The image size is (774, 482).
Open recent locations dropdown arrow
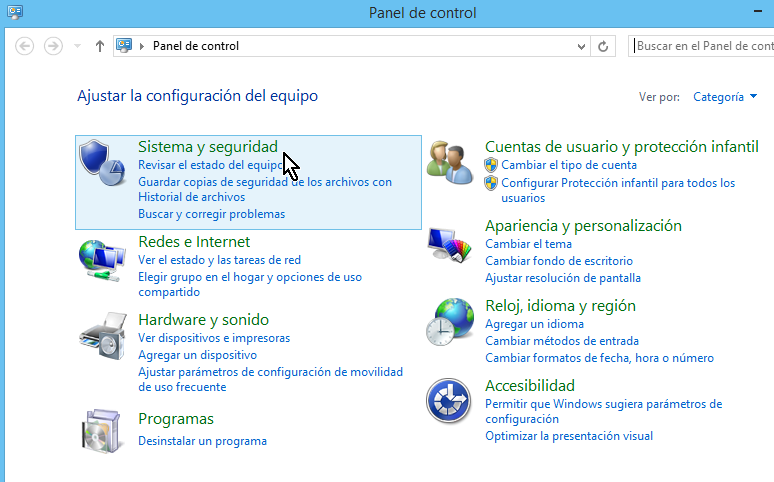77,46
